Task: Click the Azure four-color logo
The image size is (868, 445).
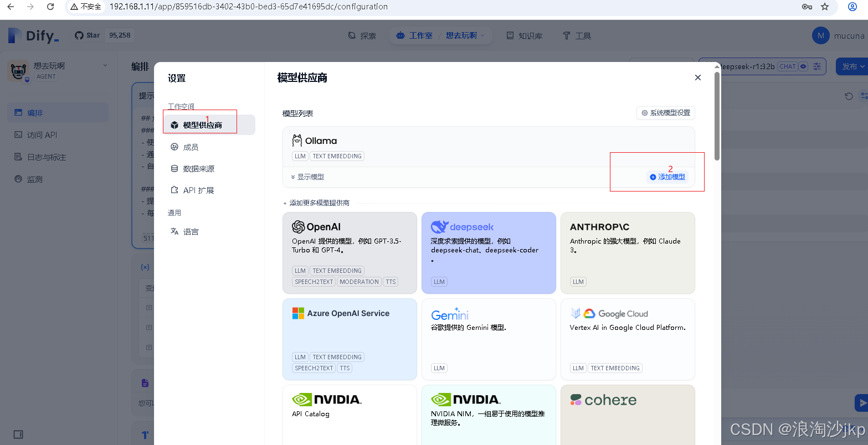Action: tap(298, 313)
